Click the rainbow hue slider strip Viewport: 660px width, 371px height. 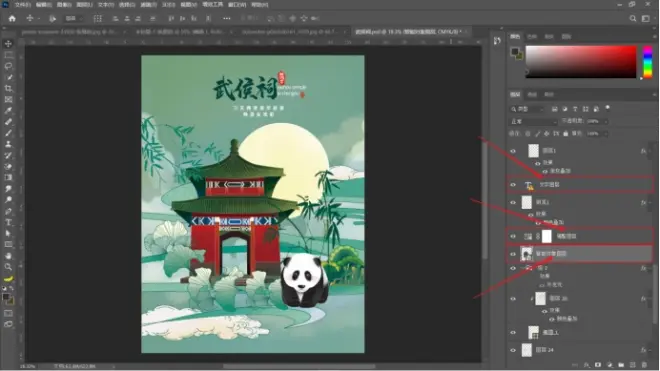pyautogui.click(x=648, y=62)
